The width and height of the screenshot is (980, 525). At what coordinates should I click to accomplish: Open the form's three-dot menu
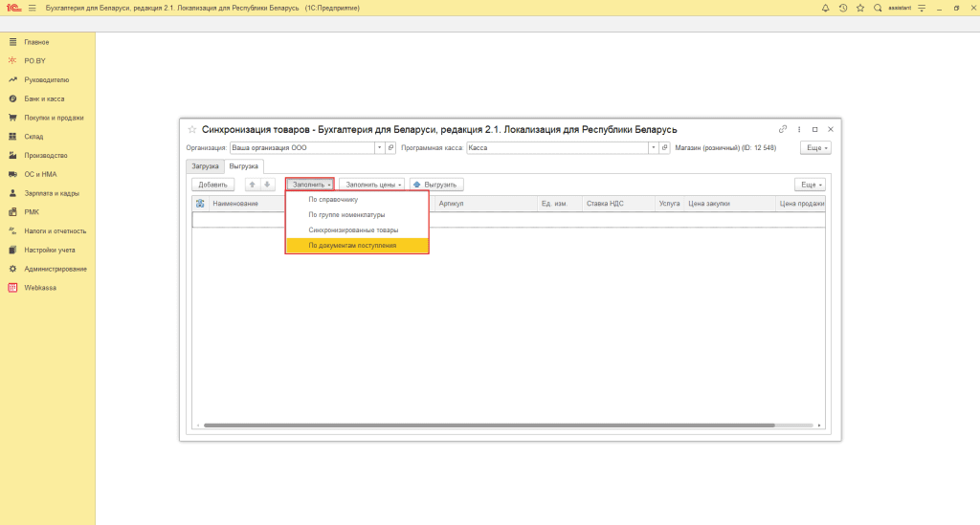(799, 129)
